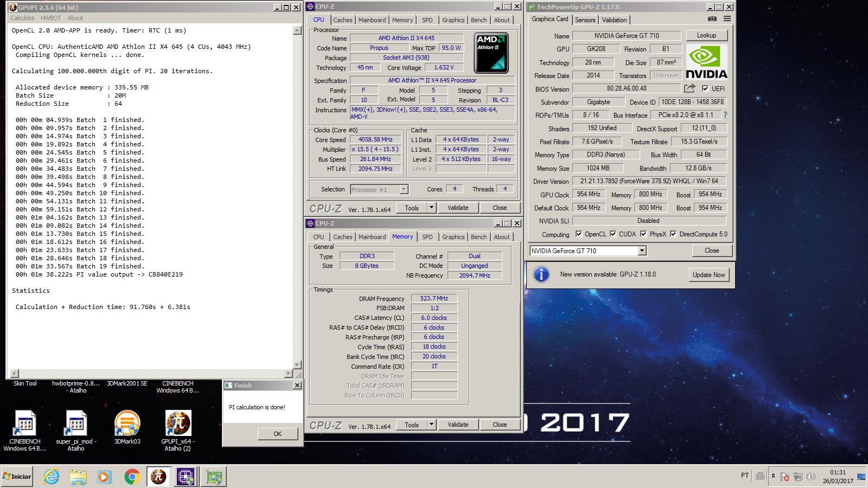The image size is (868, 488).
Task: Show hidden tray icons arrow
Action: click(x=774, y=477)
